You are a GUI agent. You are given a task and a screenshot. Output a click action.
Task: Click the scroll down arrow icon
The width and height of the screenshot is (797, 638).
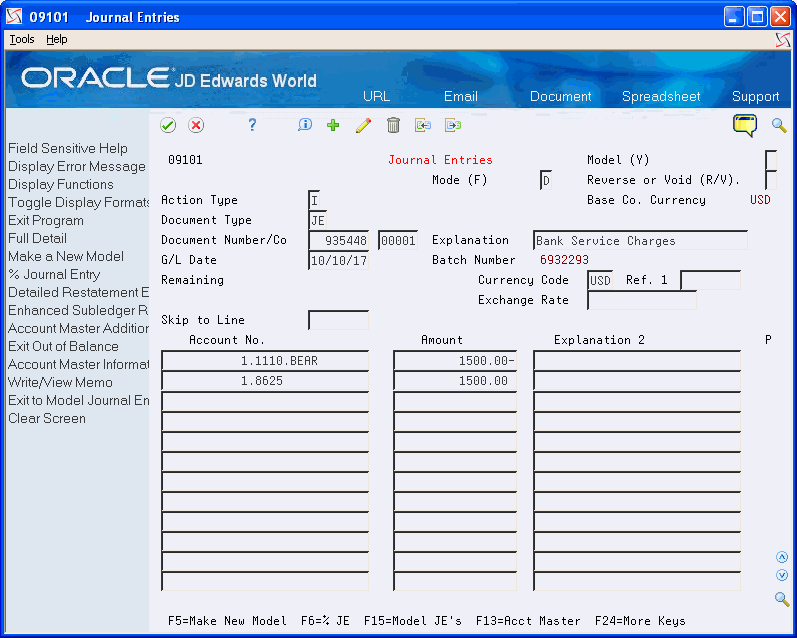tap(782, 575)
